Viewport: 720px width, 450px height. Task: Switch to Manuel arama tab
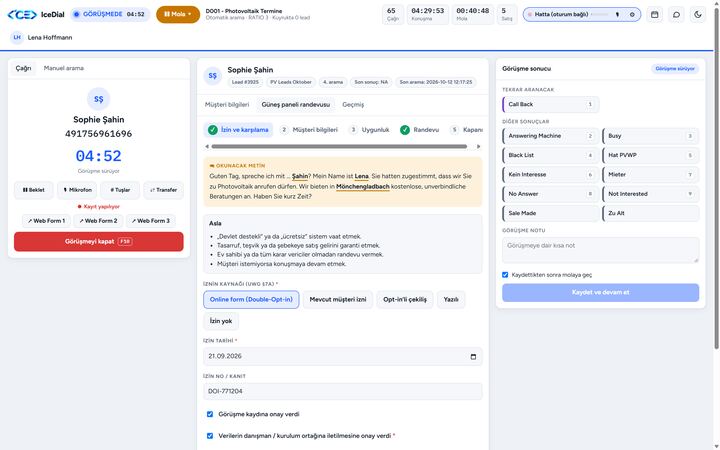[x=64, y=68]
